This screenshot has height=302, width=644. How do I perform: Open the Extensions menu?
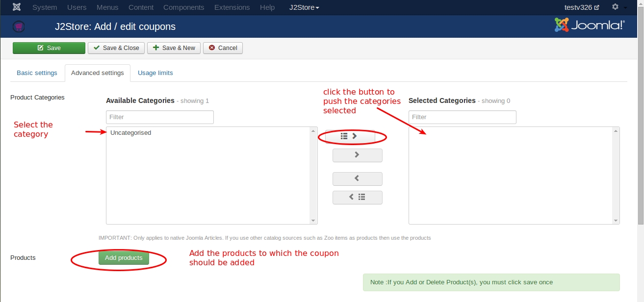coord(232,7)
